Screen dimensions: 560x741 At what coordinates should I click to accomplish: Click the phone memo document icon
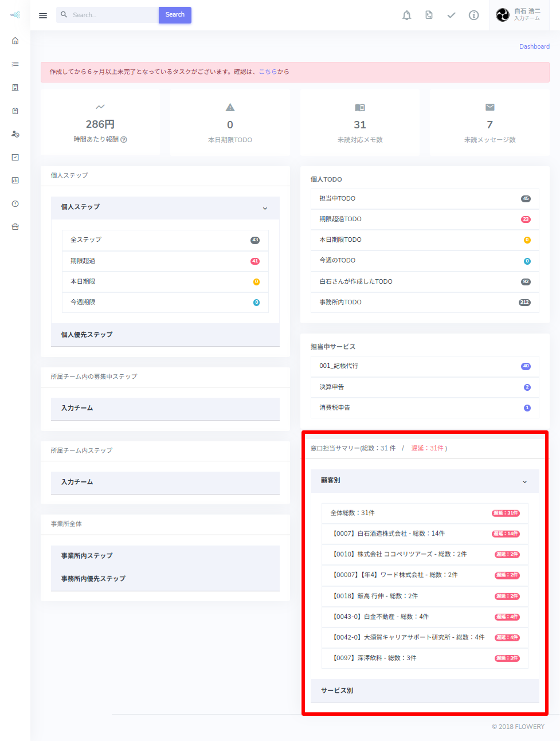(429, 15)
